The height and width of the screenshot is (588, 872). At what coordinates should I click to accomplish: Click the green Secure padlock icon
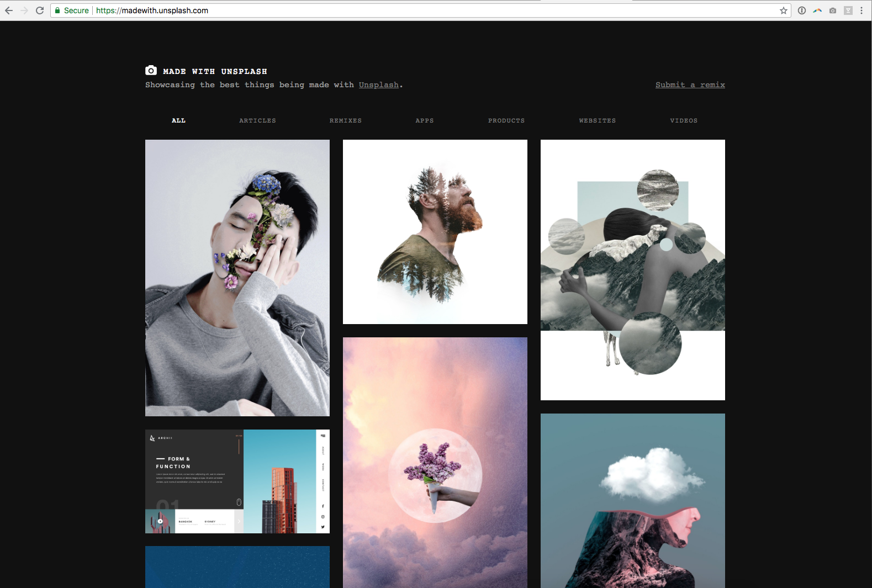[57, 10]
